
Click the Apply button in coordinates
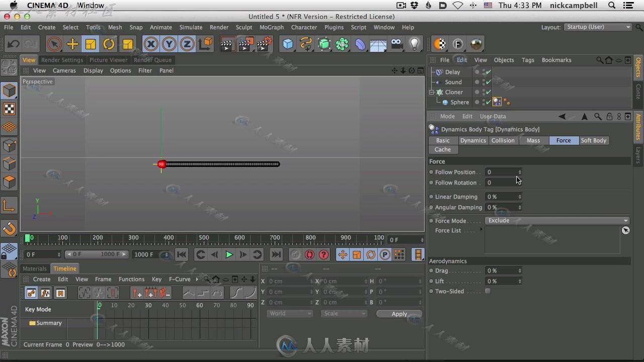point(399,314)
